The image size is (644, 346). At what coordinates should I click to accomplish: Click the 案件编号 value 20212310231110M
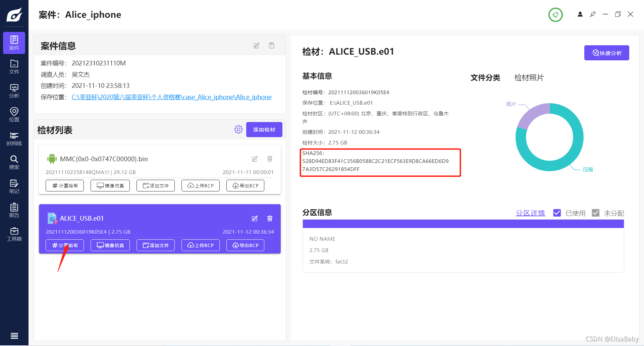99,63
